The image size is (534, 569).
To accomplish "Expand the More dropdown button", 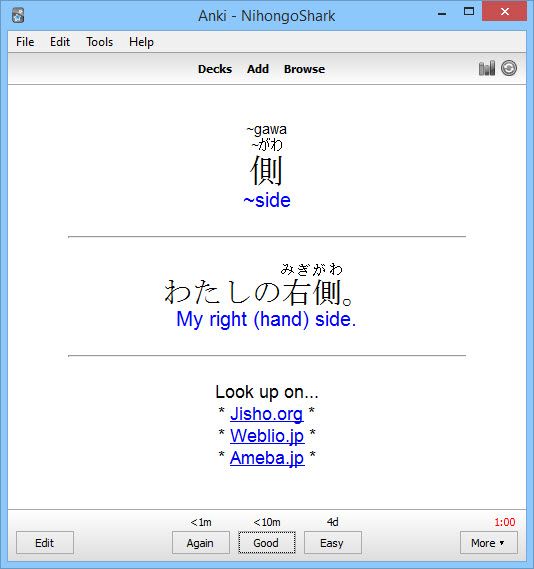I will coord(488,543).
